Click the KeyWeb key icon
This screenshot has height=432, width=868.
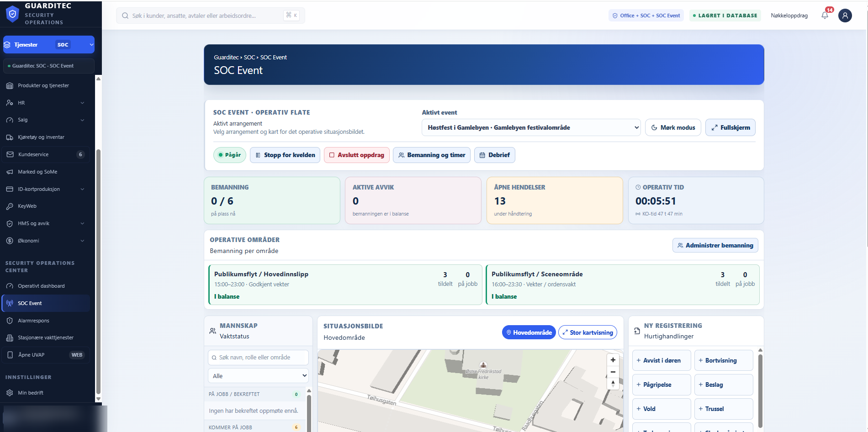[10, 206]
